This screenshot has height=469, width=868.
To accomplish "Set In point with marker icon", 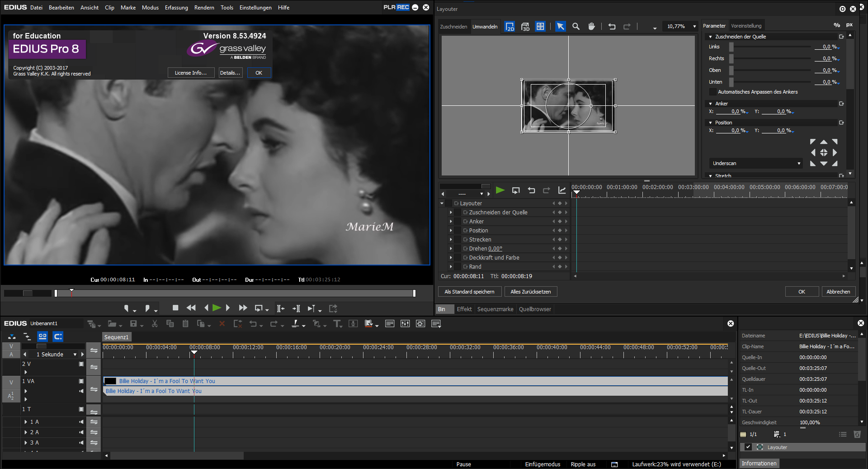I will click(x=127, y=308).
